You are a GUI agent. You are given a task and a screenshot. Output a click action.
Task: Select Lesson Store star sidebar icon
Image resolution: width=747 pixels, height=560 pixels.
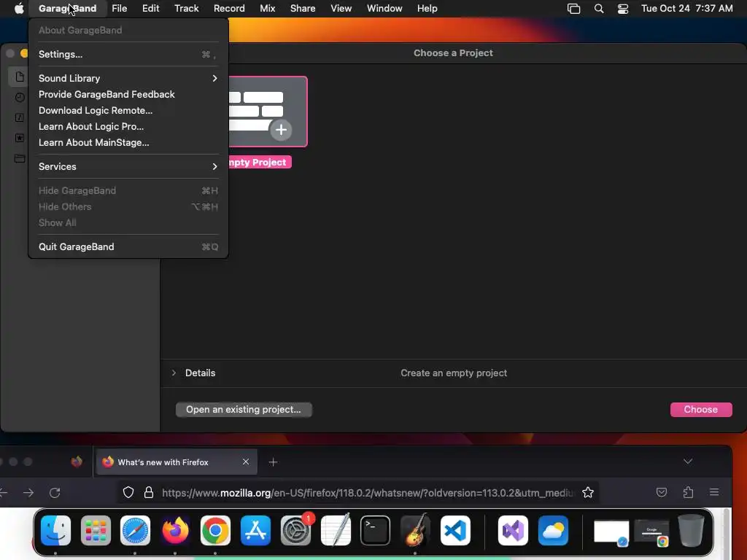(20, 138)
